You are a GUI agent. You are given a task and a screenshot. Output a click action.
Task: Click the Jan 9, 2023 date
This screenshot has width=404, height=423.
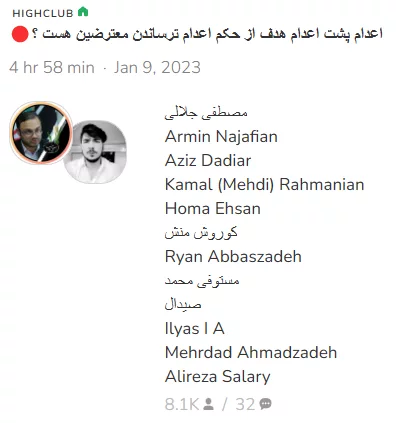pyautogui.click(x=157, y=68)
